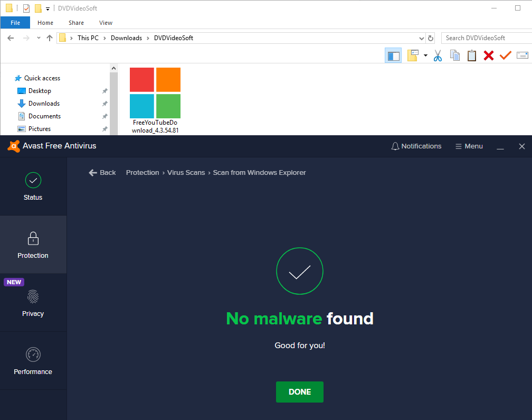
Task: Open Avast Notifications bell
Action: [x=416, y=146]
